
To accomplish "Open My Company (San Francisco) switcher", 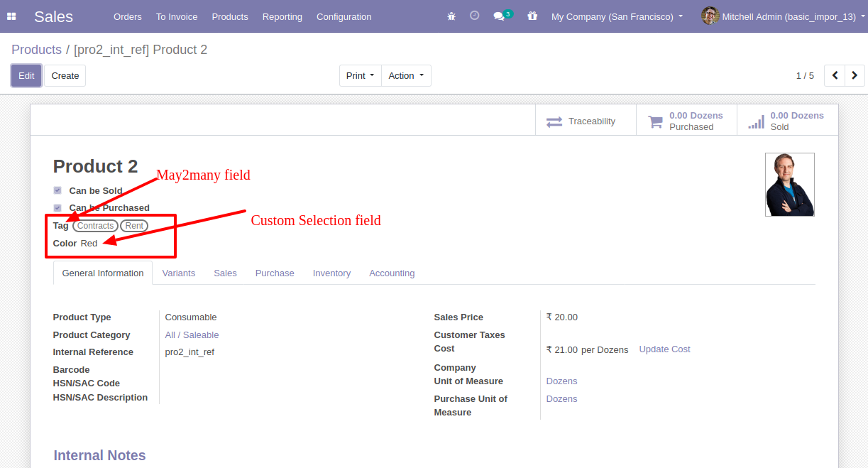I will [x=617, y=16].
